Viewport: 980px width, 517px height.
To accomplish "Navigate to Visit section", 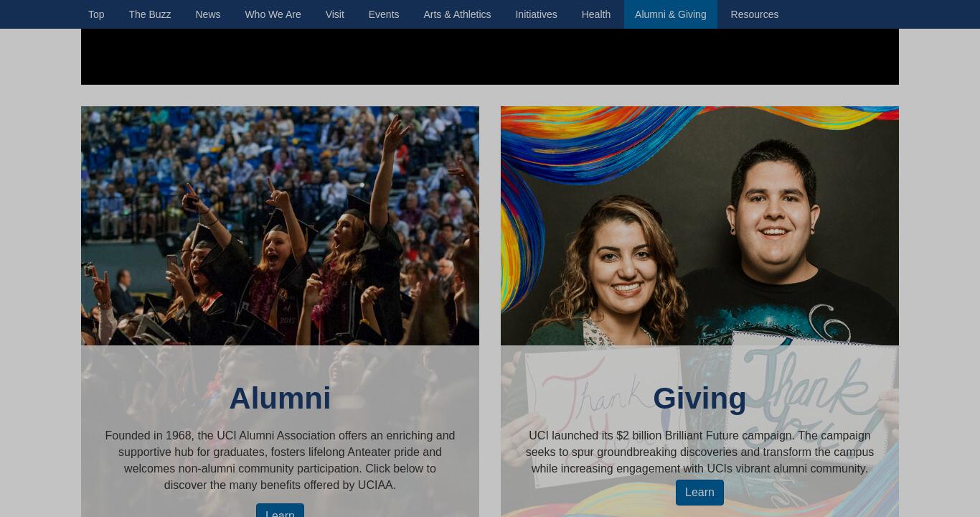I will (x=335, y=14).
